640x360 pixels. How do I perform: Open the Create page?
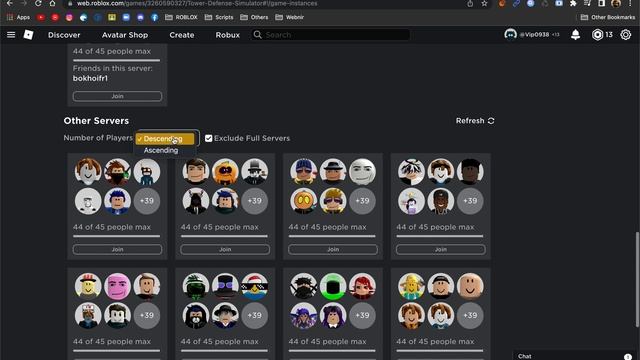pos(182,35)
